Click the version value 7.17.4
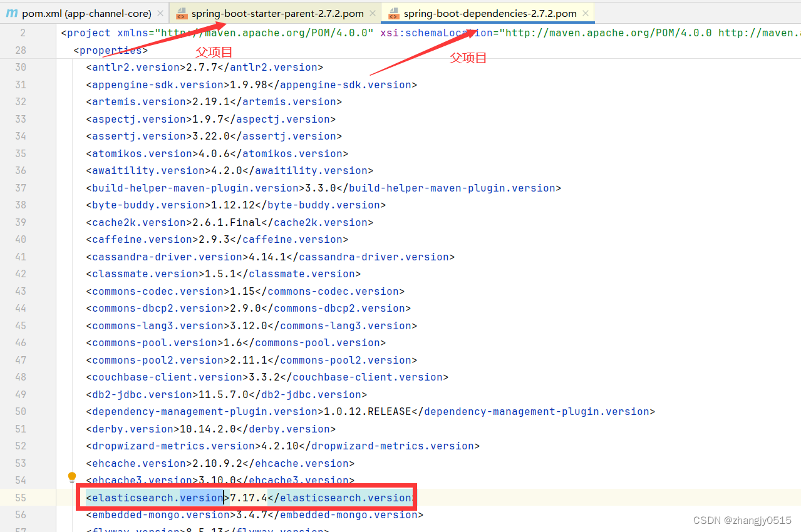The image size is (801, 532). tap(247, 497)
